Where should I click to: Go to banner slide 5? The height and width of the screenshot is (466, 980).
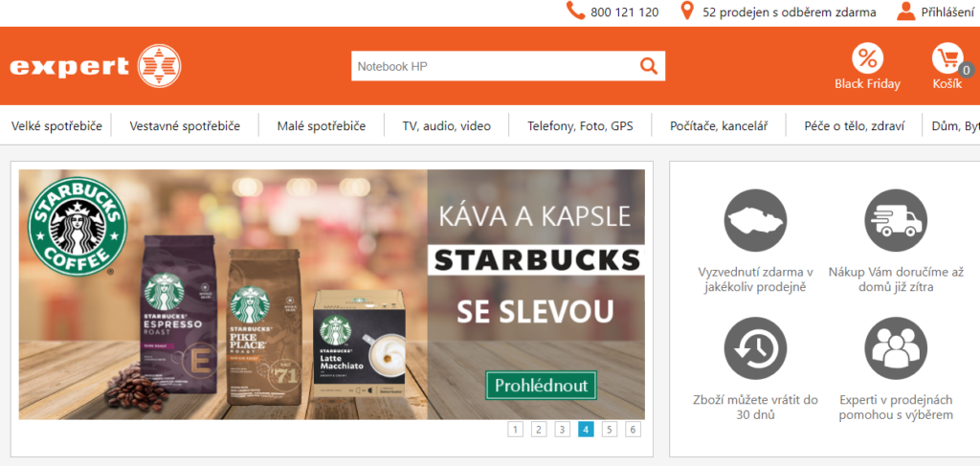point(610,429)
